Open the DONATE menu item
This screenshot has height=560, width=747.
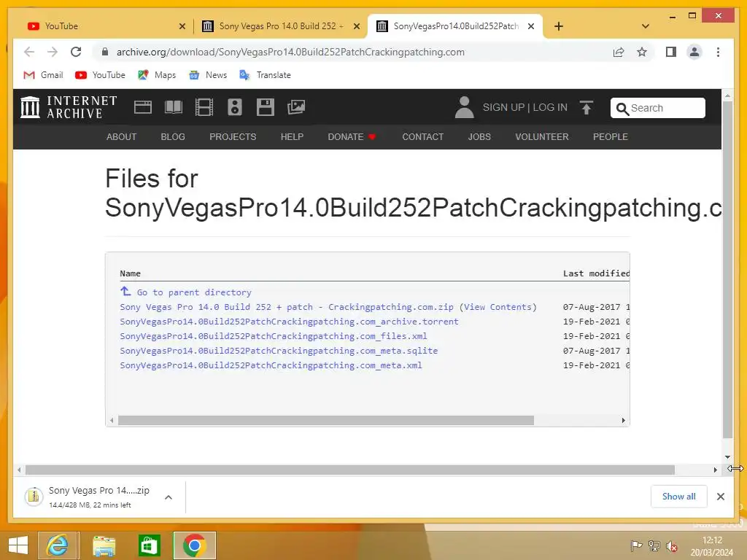click(352, 136)
